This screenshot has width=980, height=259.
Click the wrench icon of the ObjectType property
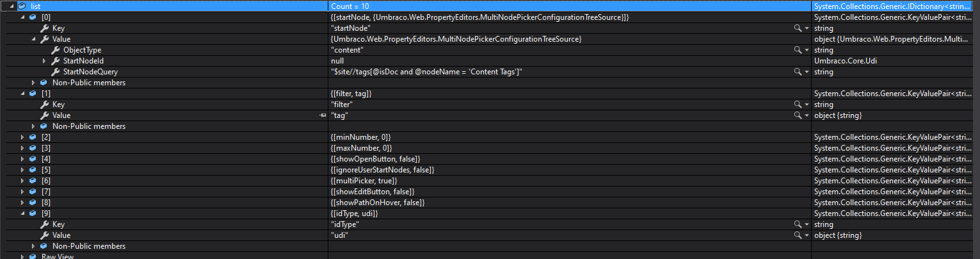pos(55,50)
